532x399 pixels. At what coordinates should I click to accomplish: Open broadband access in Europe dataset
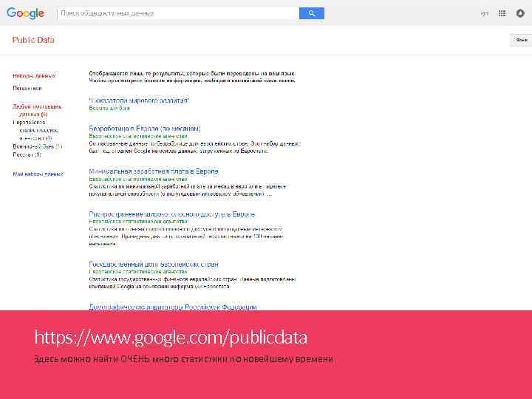click(171, 214)
